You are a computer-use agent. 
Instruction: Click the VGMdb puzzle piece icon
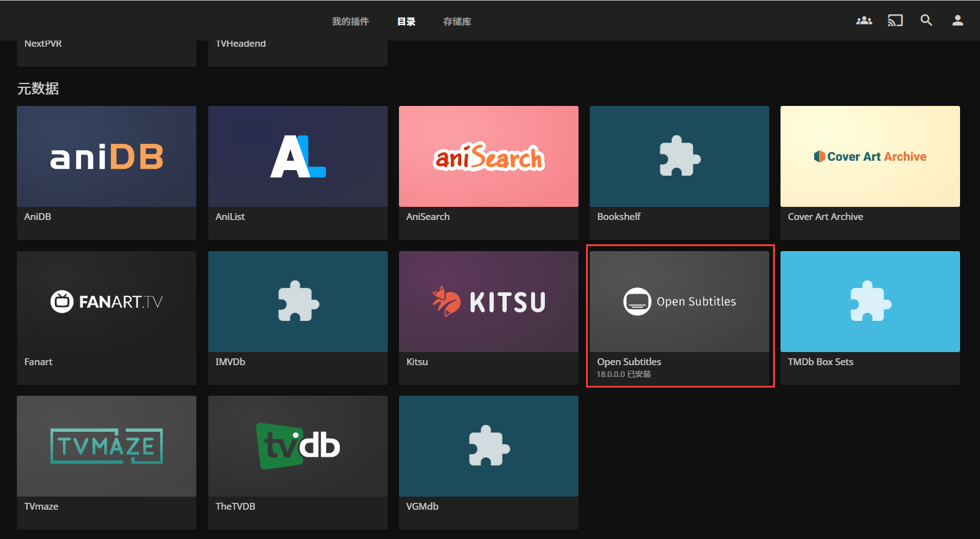click(489, 446)
